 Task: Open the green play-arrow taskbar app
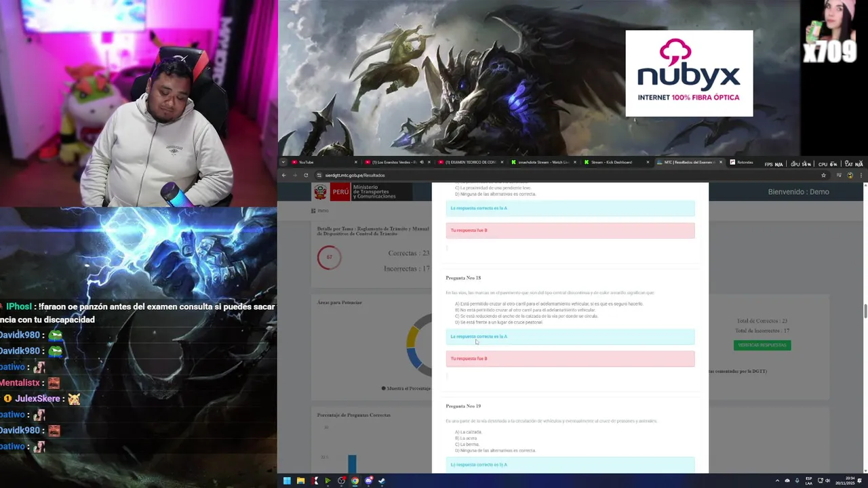[x=328, y=481]
